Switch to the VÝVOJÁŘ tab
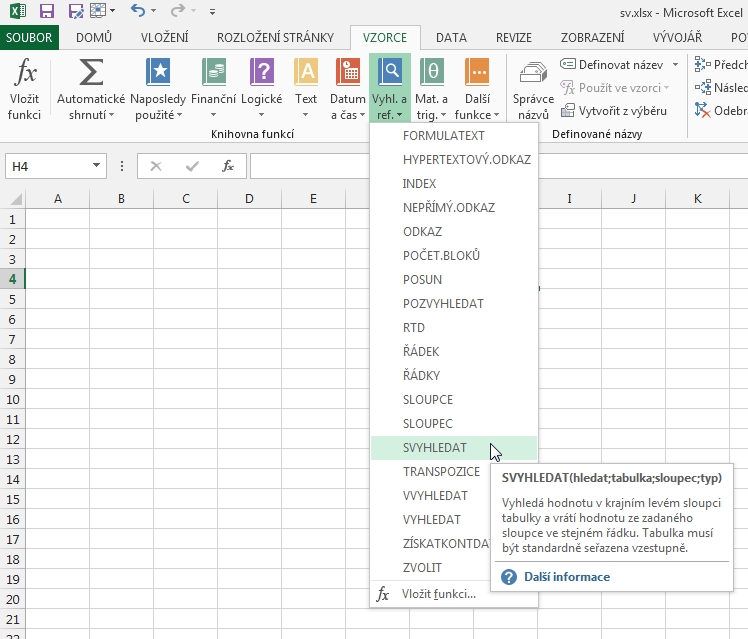748x639 pixels. (x=677, y=37)
